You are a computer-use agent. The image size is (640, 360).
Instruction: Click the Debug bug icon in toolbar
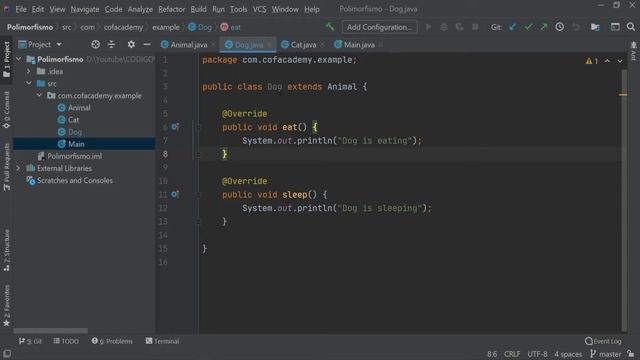(444, 27)
